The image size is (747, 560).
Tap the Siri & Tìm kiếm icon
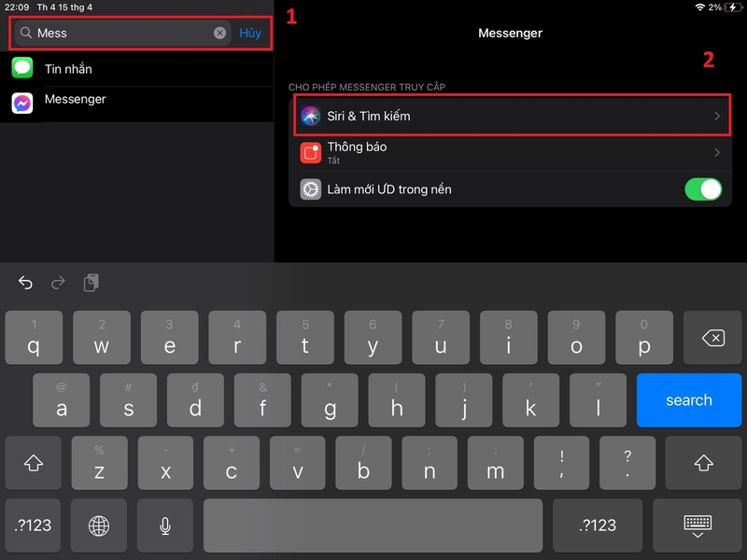[311, 116]
